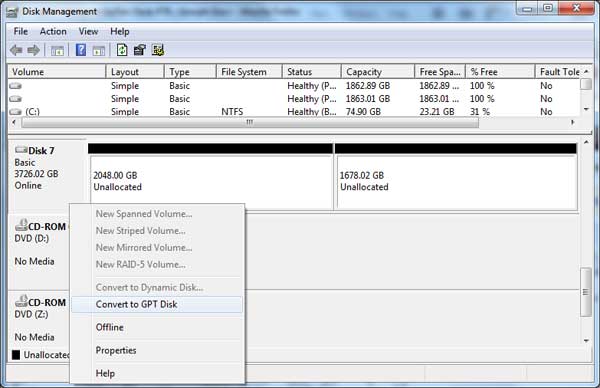This screenshot has width=600, height=388.
Task: Select the 1678.02 GB Unallocated partition
Action: (x=456, y=176)
